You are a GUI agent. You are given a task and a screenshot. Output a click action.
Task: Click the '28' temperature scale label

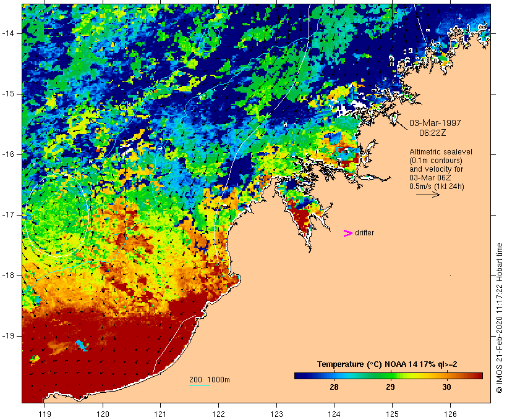pyautogui.click(x=334, y=387)
